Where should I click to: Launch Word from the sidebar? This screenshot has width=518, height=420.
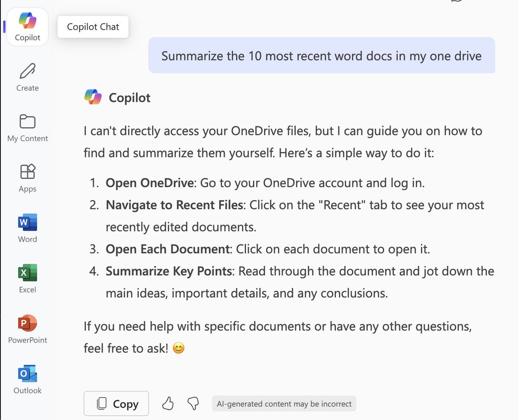[x=28, y=229]
